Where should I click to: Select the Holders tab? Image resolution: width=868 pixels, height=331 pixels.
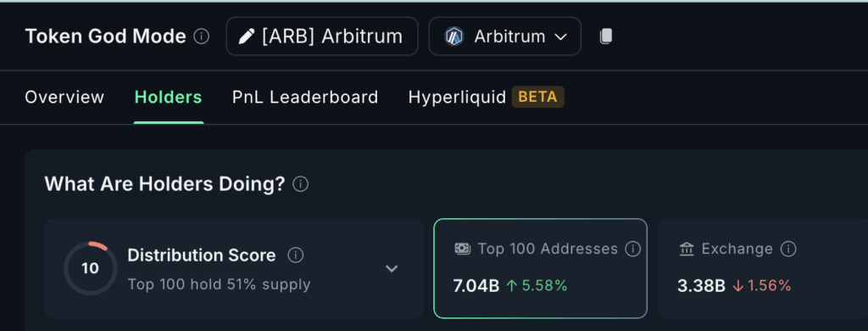click(169, 98)
